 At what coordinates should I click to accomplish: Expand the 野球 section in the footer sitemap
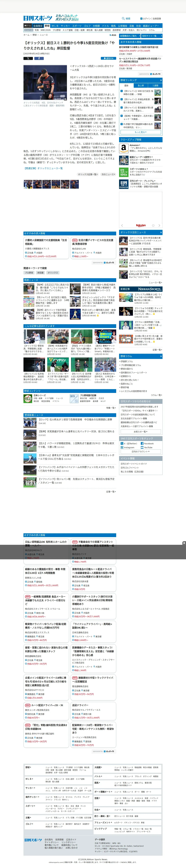pyautogui.click(x=29, y=767)
